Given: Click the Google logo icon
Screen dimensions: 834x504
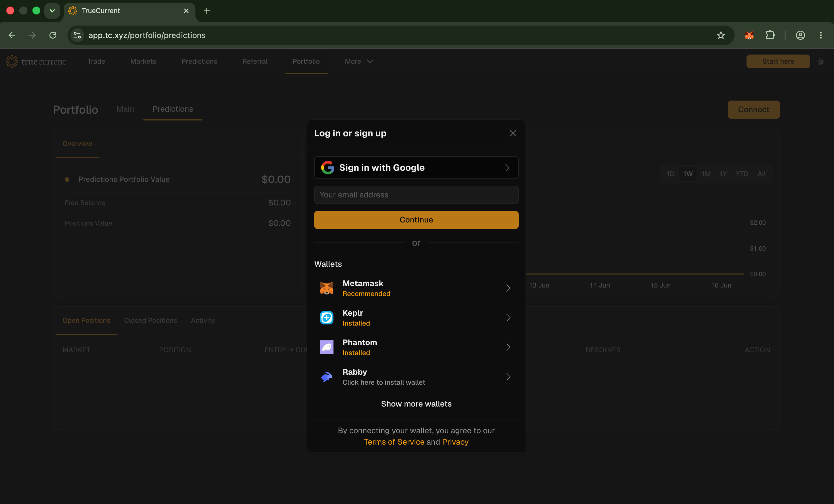Looking at the screenshot, I should tap(327, 168).
